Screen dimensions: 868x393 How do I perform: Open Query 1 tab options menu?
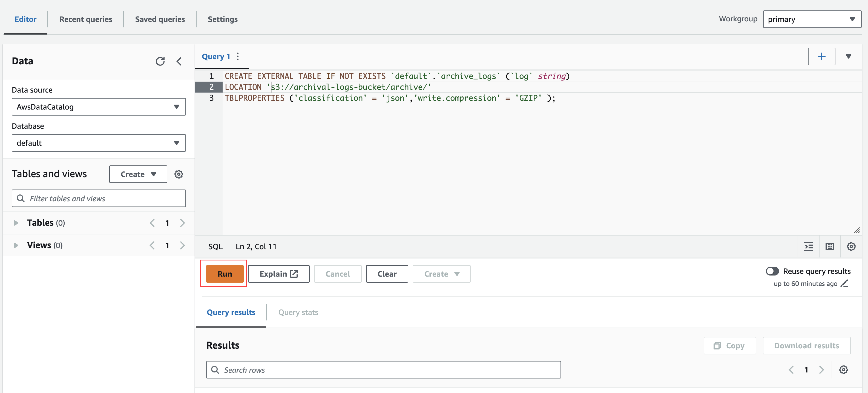238,56
